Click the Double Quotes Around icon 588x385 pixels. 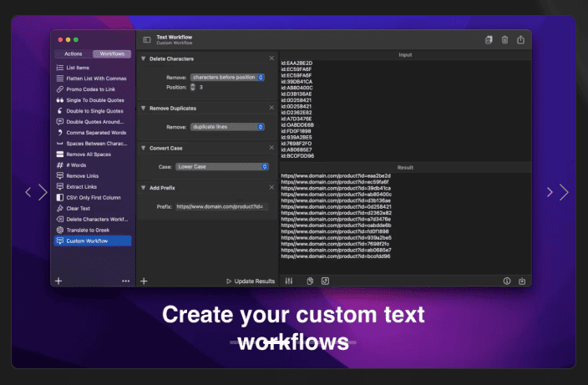(59, 122)
